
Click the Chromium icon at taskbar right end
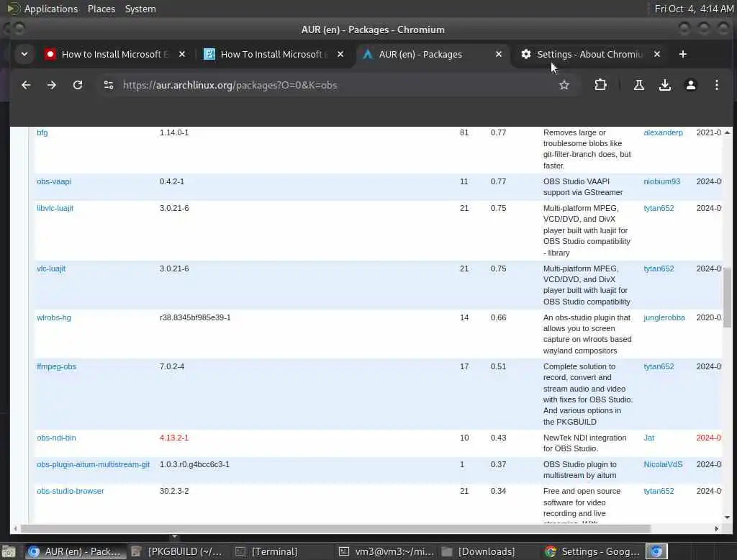click(x=656, y=551)
